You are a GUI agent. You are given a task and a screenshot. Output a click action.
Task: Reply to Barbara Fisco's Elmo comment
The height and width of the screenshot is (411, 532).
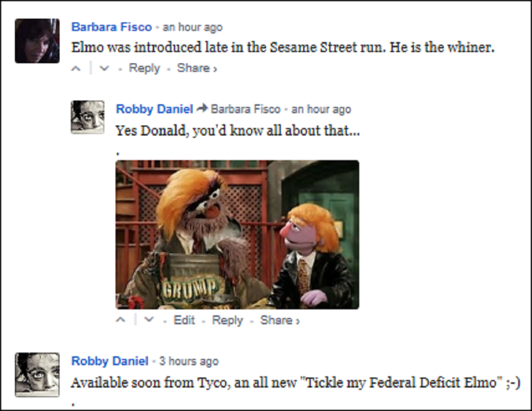coord(144,68)
